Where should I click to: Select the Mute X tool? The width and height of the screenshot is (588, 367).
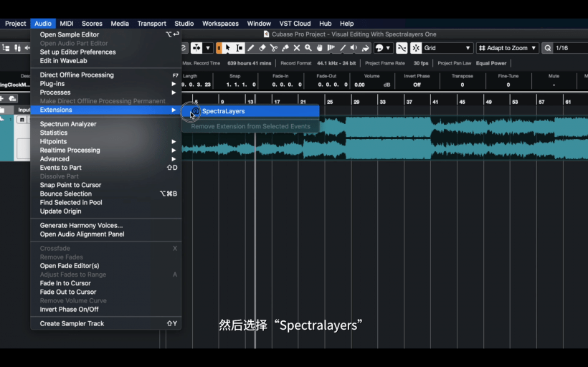pyautogui.click(x=297, y=48)
